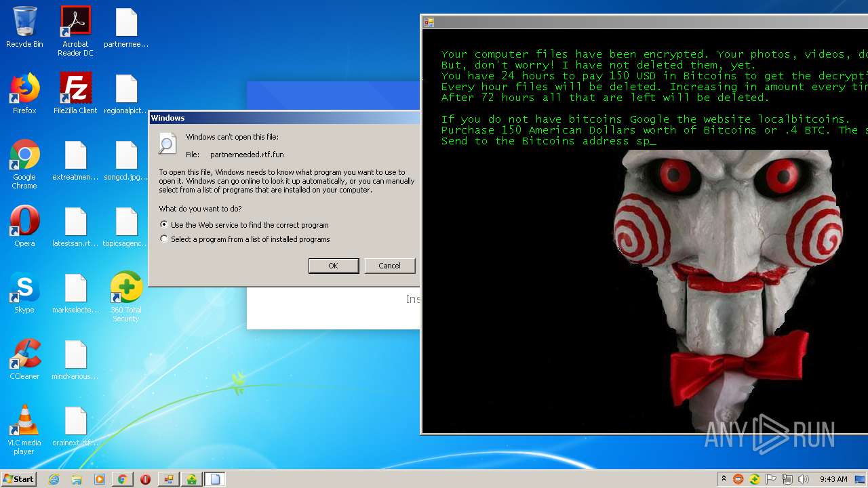
Task: Select the regionalpict... file icon
Action: point(126,94)
